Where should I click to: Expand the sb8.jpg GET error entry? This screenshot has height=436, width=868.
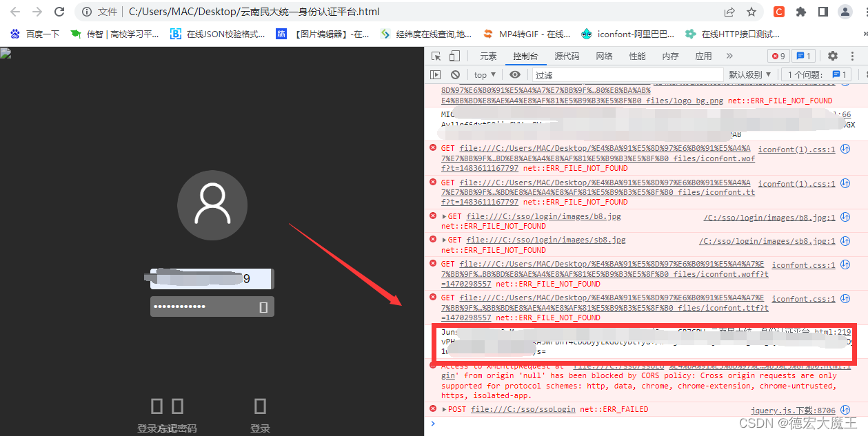[x=444, y=240]
